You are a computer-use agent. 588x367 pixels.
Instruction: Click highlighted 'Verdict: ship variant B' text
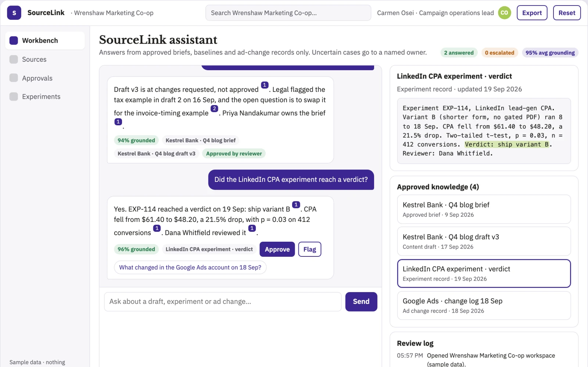[507, 144]
